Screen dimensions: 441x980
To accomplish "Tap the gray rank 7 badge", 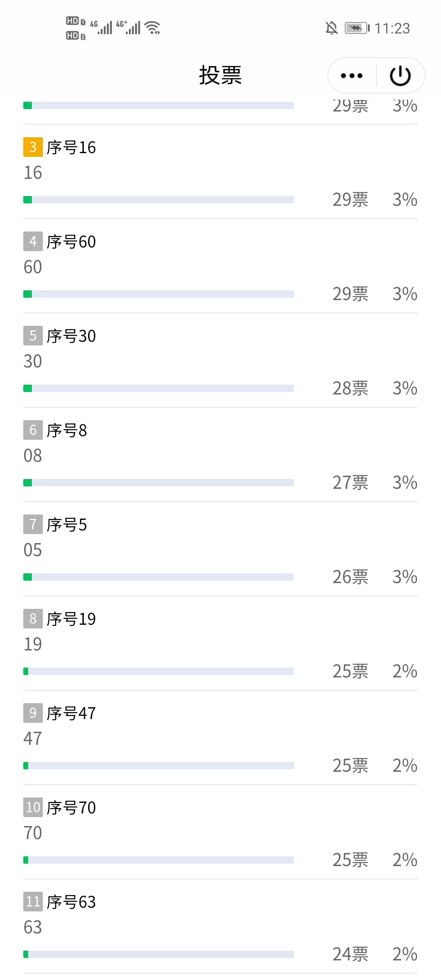I will [33, 524].
